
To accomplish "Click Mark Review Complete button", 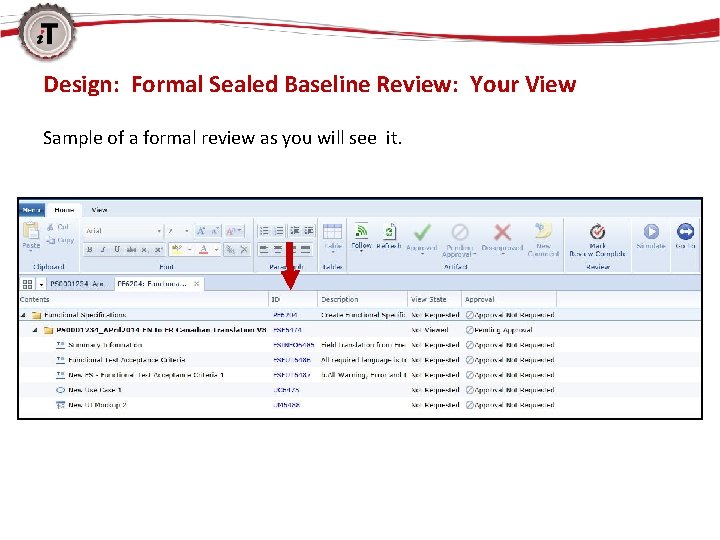I will tap(597, 240).
